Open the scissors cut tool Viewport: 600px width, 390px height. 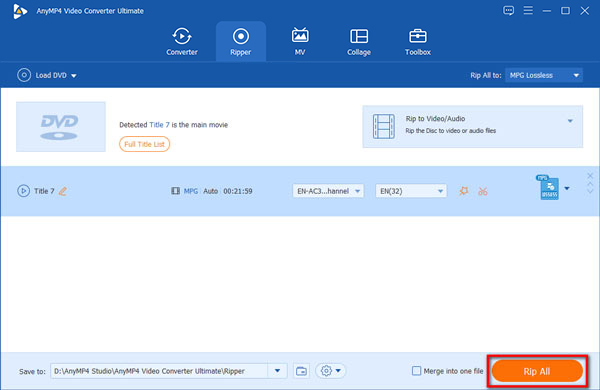[x=483, y=191]
